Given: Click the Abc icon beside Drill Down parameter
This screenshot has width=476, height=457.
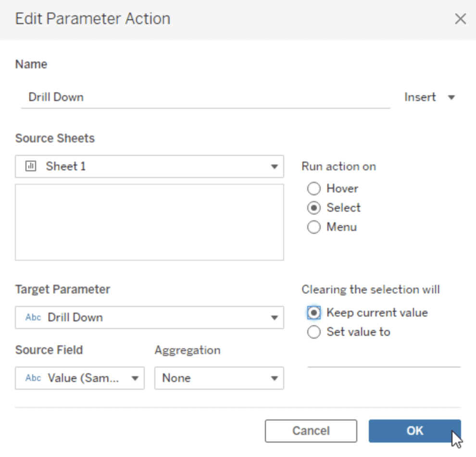Looking at the screenshot, I should click(33, 317).
